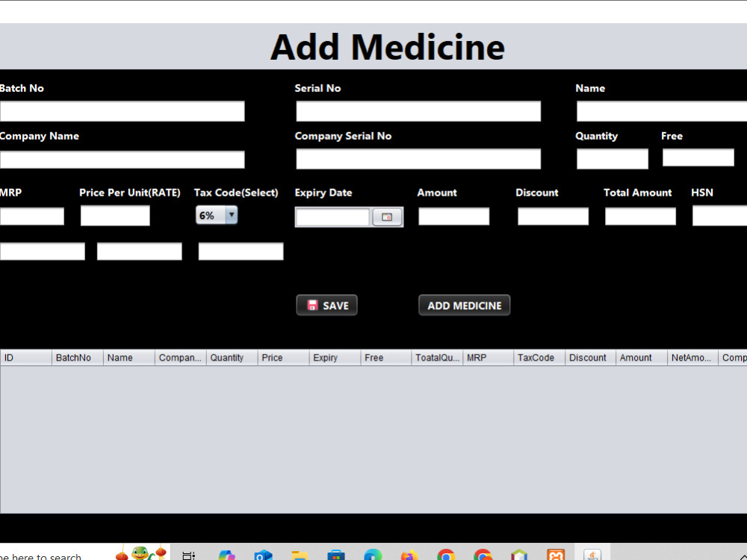The width and height of the screenshot is (747, 560).
Task: Open XAMPP from the taskbar
Action: (x=556, y=556)
